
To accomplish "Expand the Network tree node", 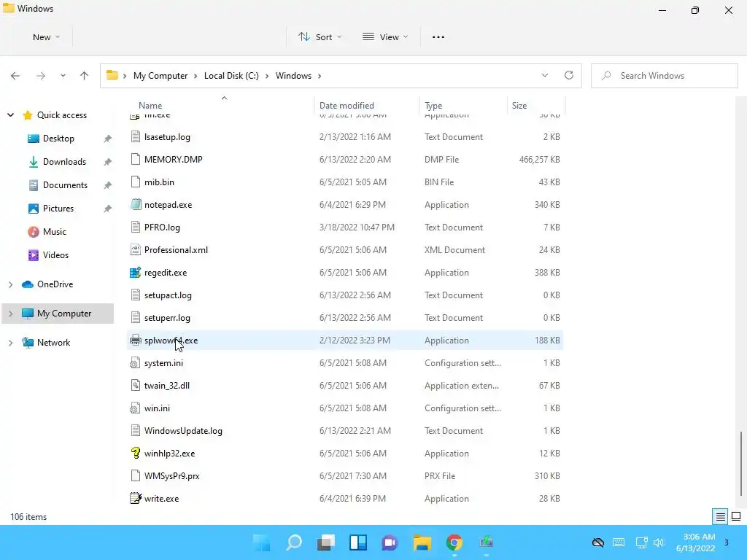I will pos(10,343).
